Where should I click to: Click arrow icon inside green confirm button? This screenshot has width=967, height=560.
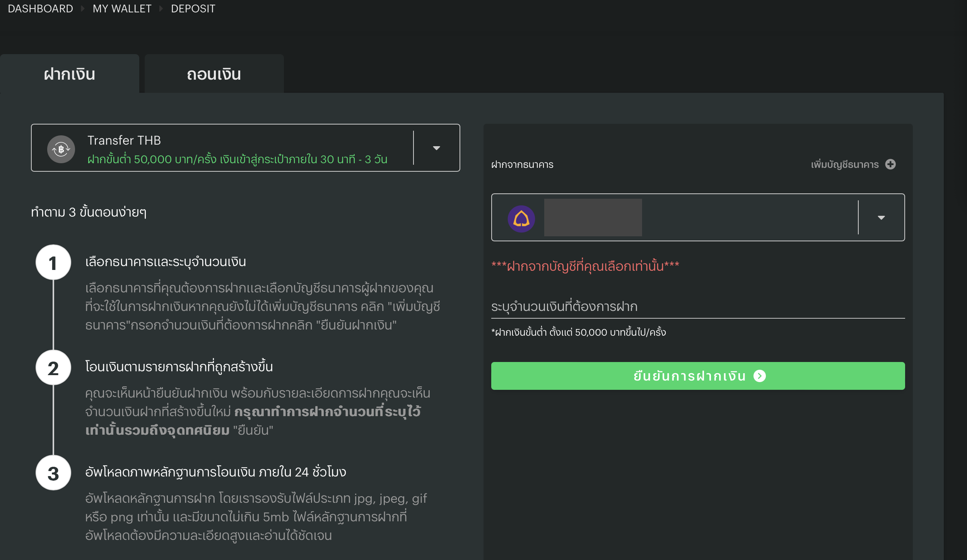point(759,376)
